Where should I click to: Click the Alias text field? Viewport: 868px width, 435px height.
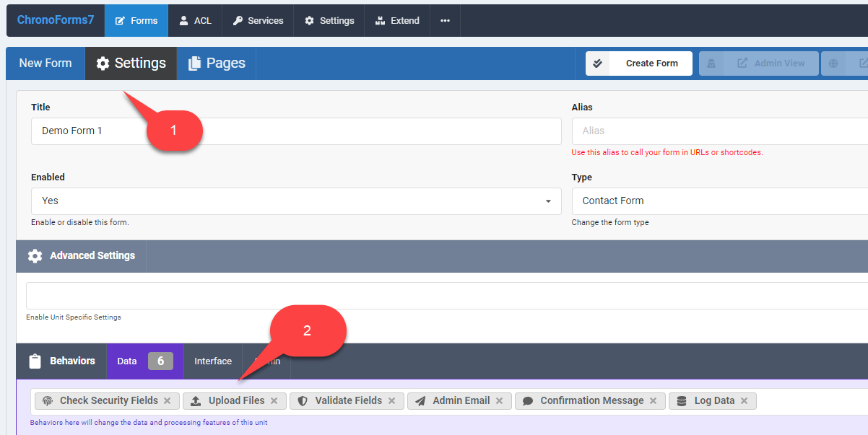(719, 131)
